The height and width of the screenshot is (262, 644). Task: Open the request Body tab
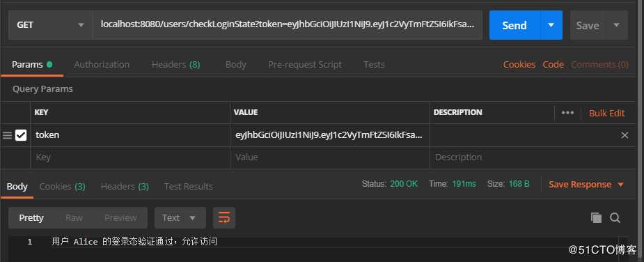[236, 65]
